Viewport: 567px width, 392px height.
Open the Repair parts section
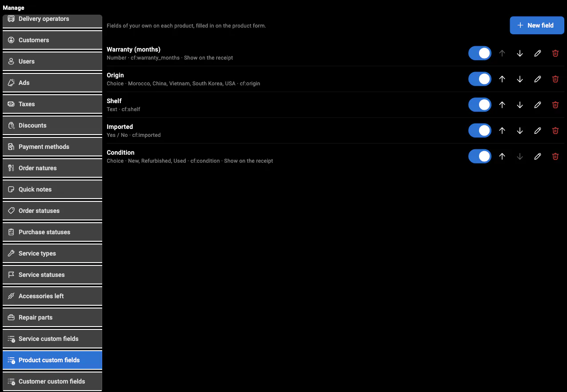(52, 317)
